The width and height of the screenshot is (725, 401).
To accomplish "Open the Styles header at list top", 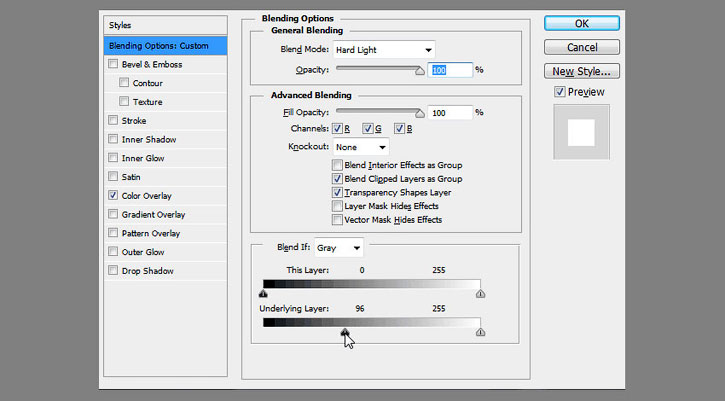I will pyautogui.click(x=166, y=25).
